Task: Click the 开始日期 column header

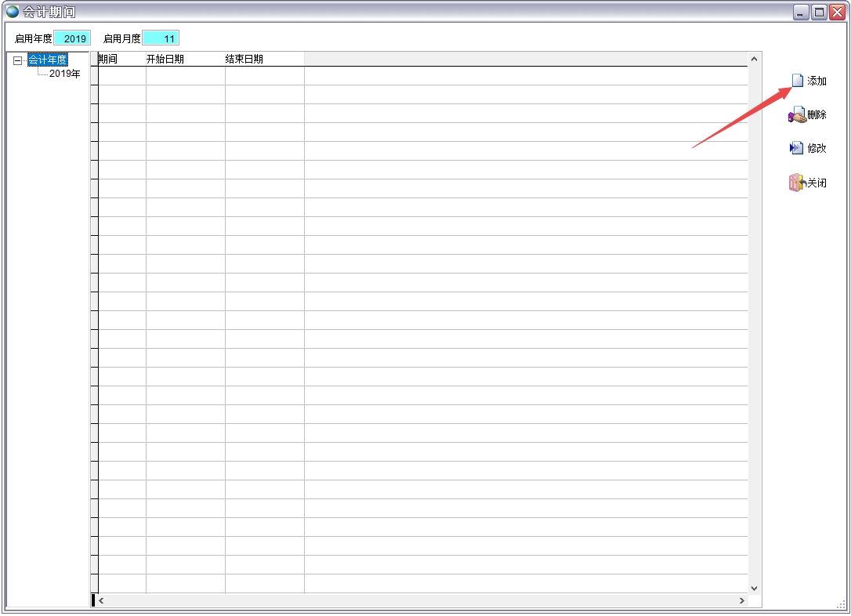Action: coord(185,59)
